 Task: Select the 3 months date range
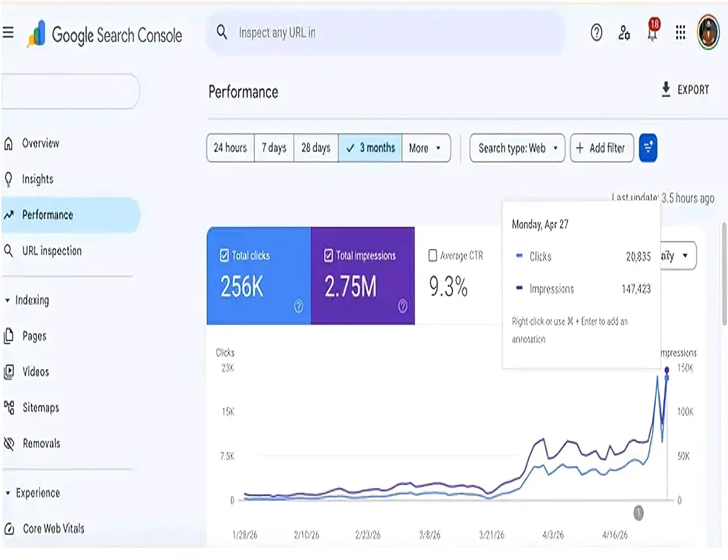[370, 148]
